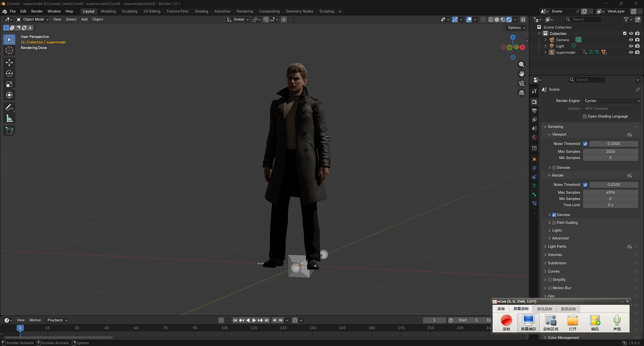The width and height of the screenshot is (644, 346).
Task: Open the timeline Playback popover
Action: (57, 320)
